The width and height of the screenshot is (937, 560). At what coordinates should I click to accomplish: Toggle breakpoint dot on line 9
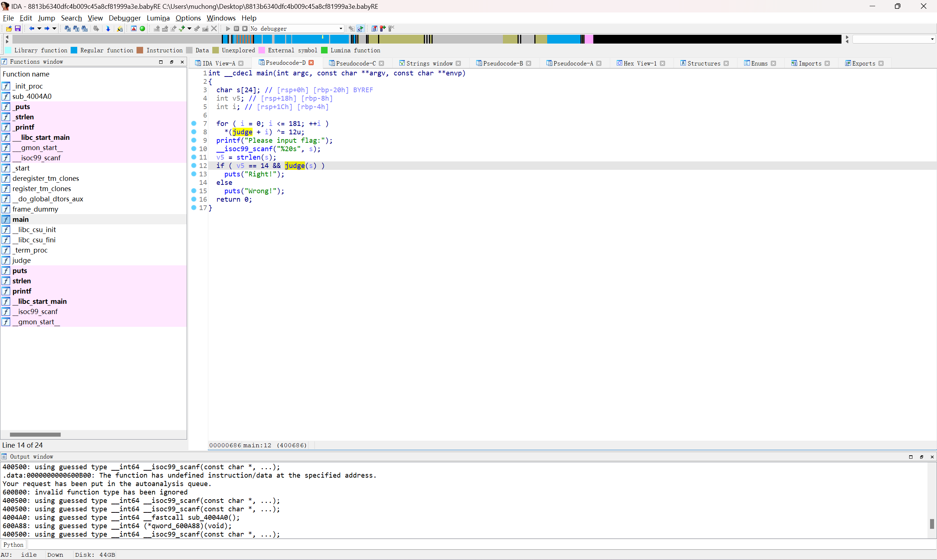coord(194,141)
